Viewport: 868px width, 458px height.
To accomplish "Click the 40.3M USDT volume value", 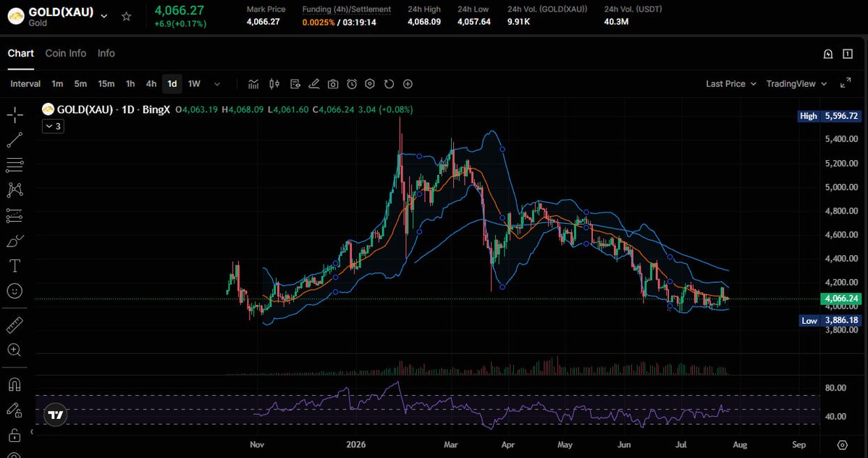I will 616,22.
